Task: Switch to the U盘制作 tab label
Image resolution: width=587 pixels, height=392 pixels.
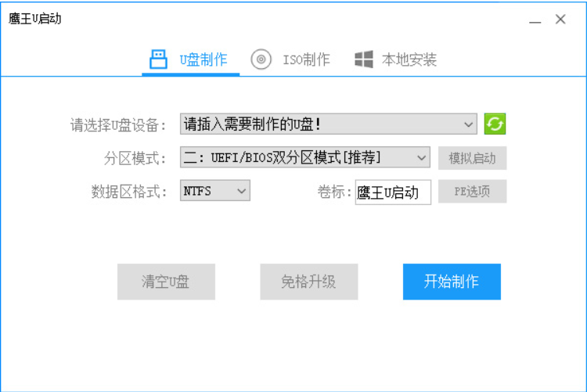Action: tap(203, 59)
